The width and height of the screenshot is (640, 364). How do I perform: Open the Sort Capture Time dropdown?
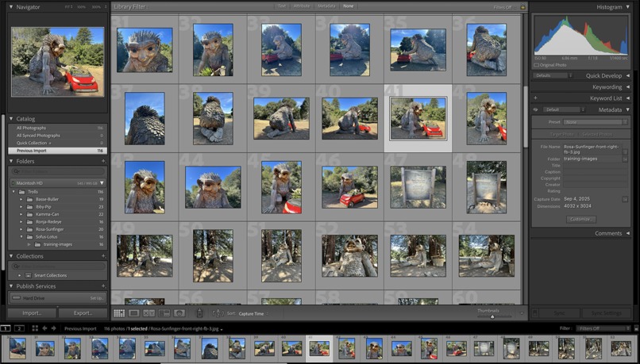(253, 313)
